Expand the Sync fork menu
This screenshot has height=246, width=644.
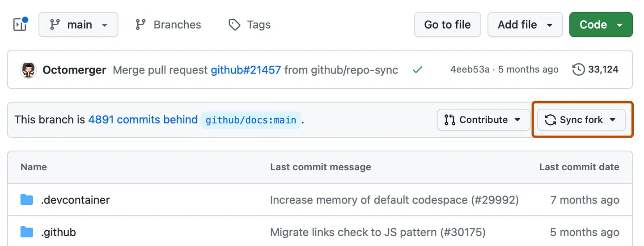tap(581, 120)
